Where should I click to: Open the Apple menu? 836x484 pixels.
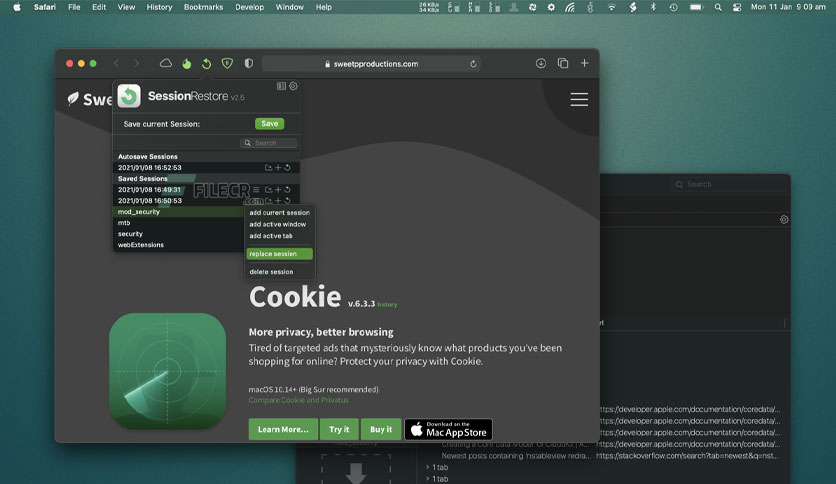pyautogui.click(x=17, y=7)
